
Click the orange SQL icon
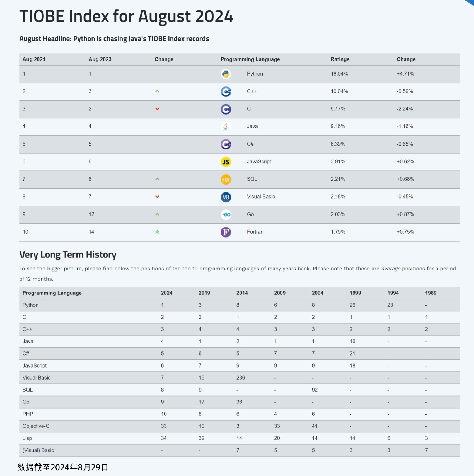226,179
